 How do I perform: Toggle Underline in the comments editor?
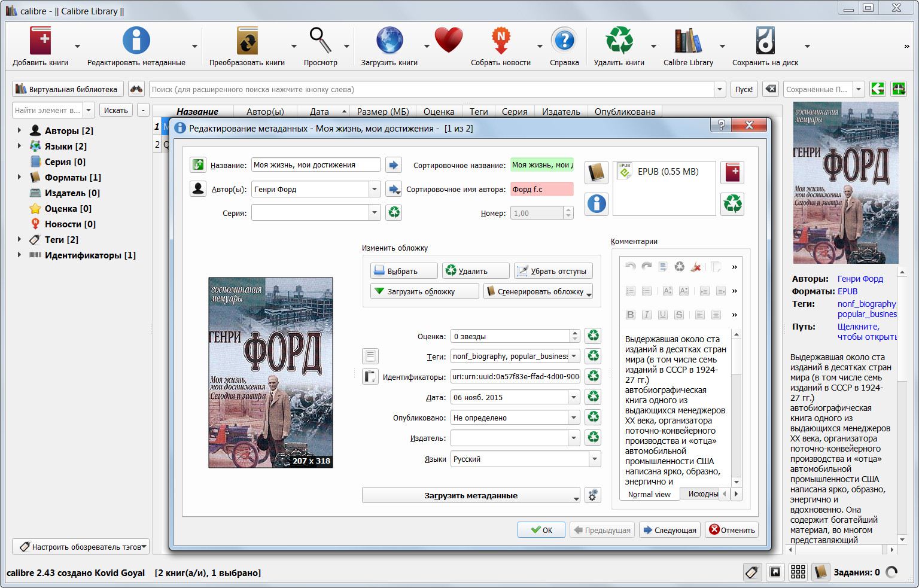pyautogui.click(x=663, y=315)
